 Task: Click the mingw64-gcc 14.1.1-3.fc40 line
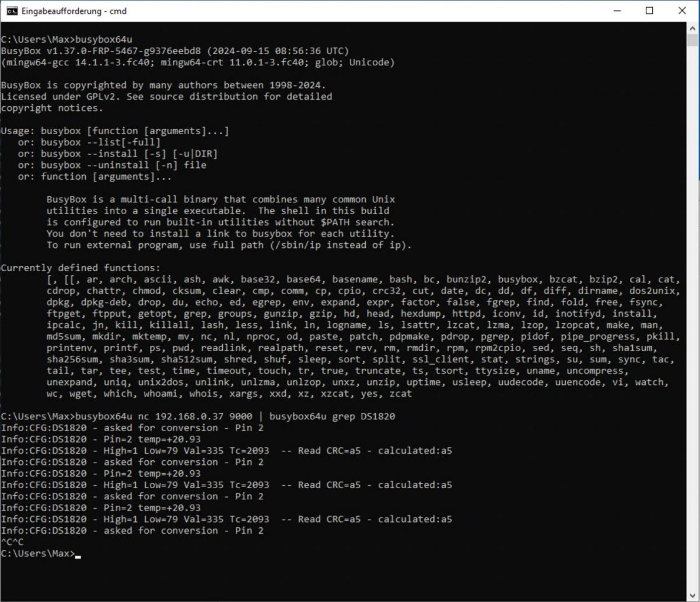(198, 62)
